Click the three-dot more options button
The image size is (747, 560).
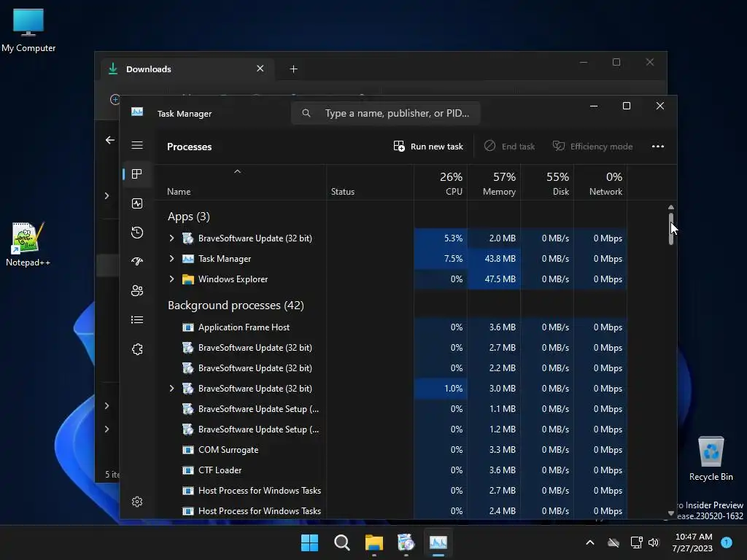click(658, 146)
